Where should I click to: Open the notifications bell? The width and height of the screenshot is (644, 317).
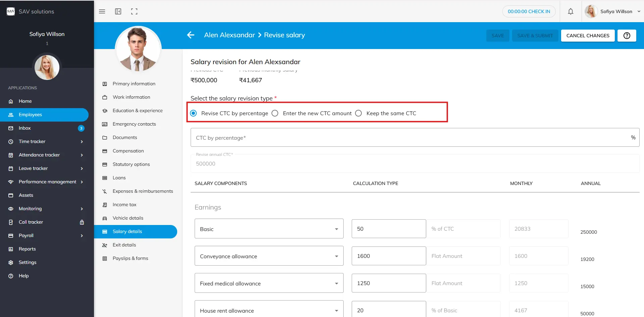pyautogui.click(x=571, y=11)
